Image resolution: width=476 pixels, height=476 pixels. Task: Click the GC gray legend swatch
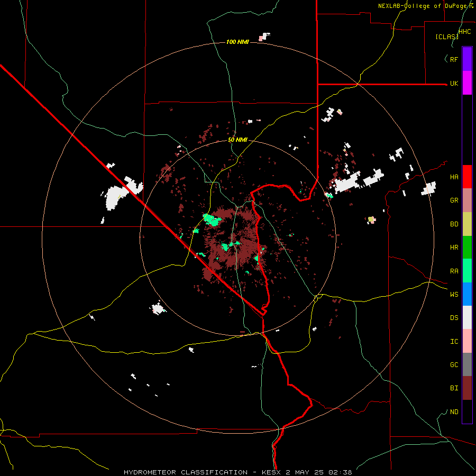[x=467, y=364]
